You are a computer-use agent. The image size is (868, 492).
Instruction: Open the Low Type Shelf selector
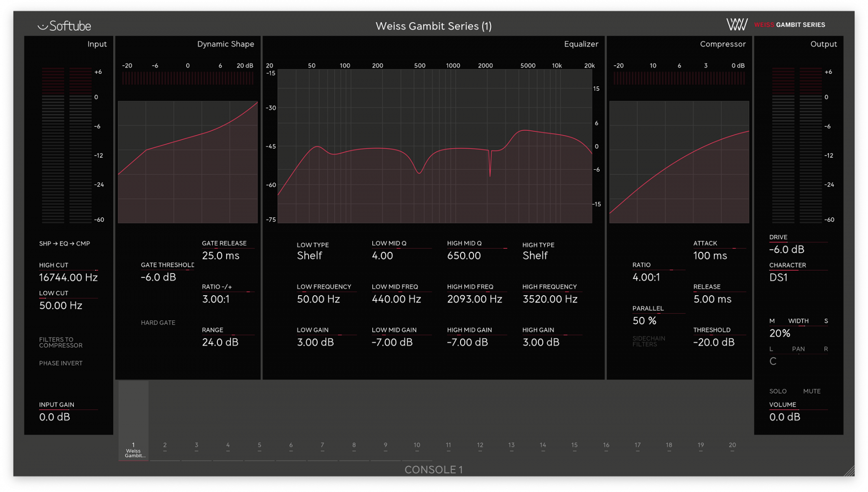coord(309,256)
